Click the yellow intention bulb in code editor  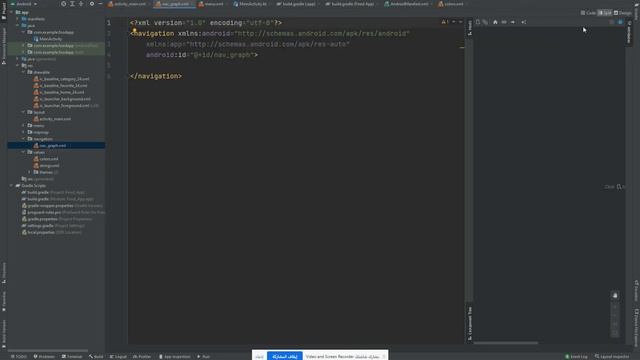(x=134, y=30)
